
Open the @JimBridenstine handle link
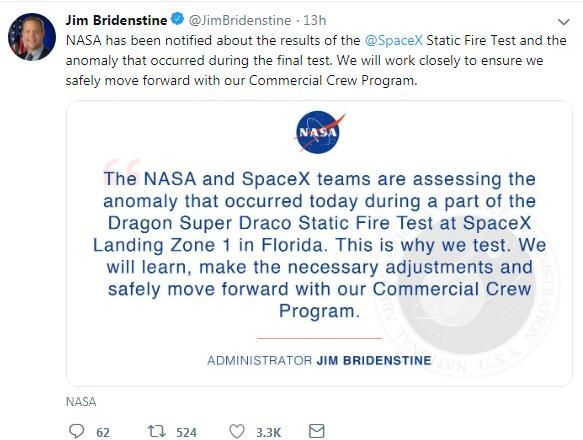240,20
